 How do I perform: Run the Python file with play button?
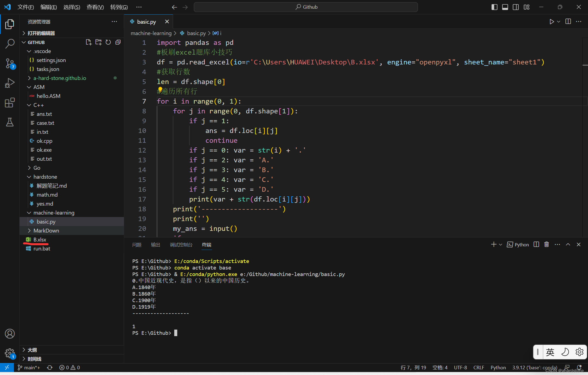tap(552, 21)
